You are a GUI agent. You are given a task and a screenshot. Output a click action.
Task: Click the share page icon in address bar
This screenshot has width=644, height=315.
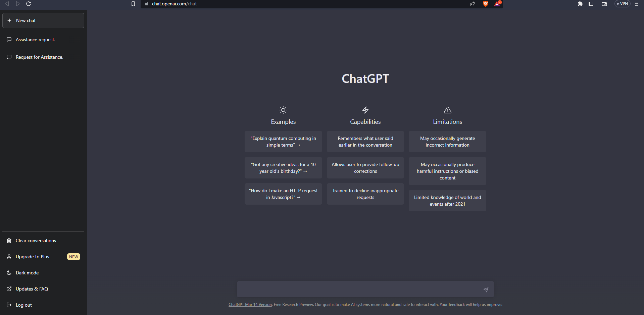tap(473, 4)
